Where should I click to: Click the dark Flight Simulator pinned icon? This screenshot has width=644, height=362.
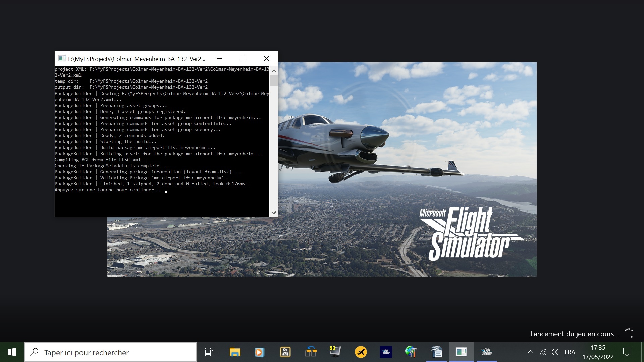(386, 352)
